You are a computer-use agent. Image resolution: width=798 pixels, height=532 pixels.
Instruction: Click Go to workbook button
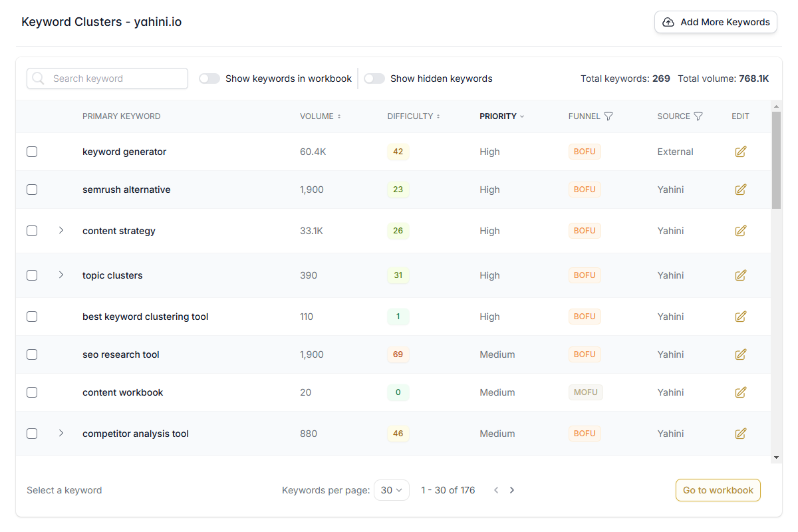pyautogui.click(x=718, y=490)
